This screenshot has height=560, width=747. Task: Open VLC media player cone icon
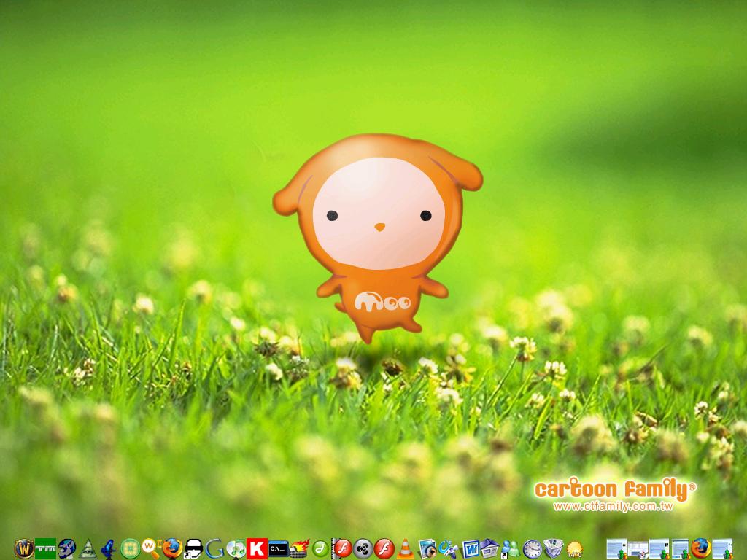406,548
